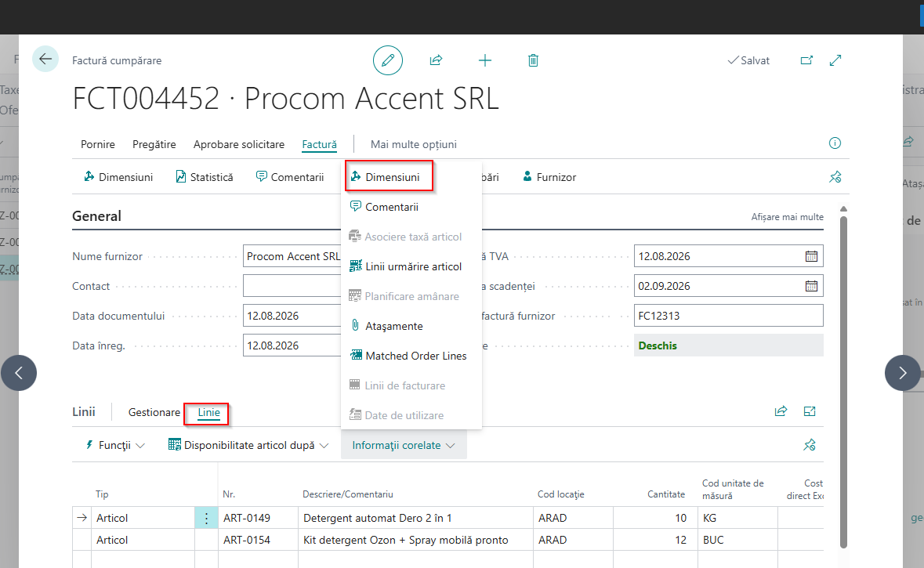
Task: Pin the action bar icon
Action: point(835,177)
